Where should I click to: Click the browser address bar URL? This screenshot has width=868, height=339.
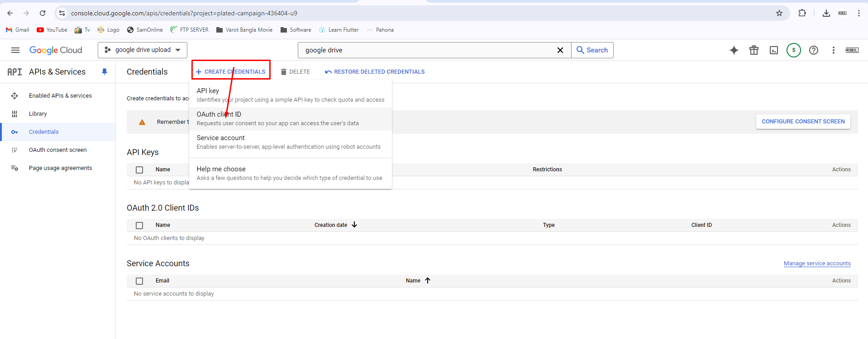point(184,13)
